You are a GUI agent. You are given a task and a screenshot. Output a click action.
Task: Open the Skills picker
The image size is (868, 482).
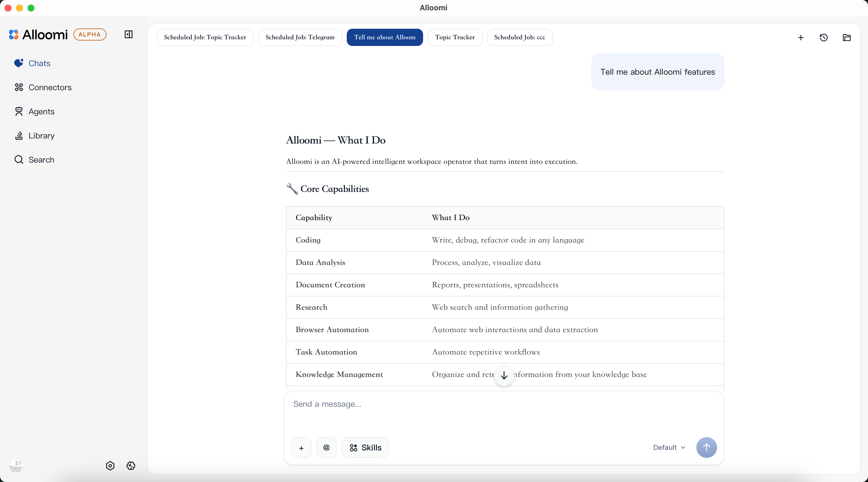365,448
